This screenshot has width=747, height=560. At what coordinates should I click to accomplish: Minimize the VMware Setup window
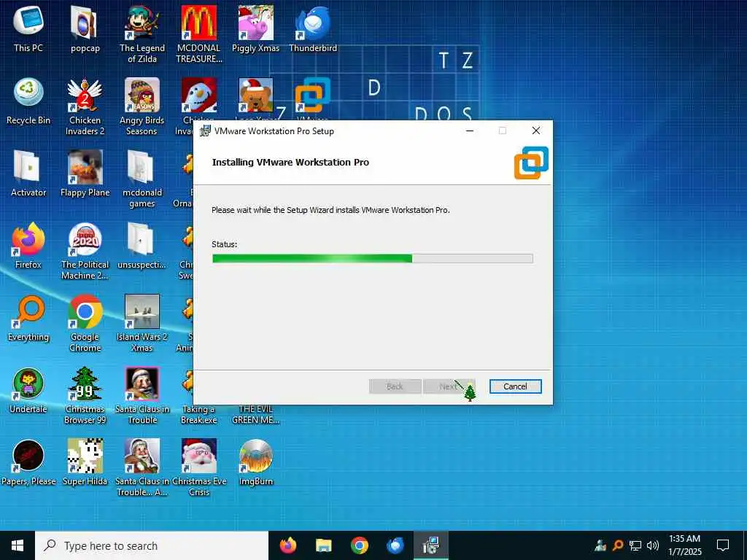point(469,131)
